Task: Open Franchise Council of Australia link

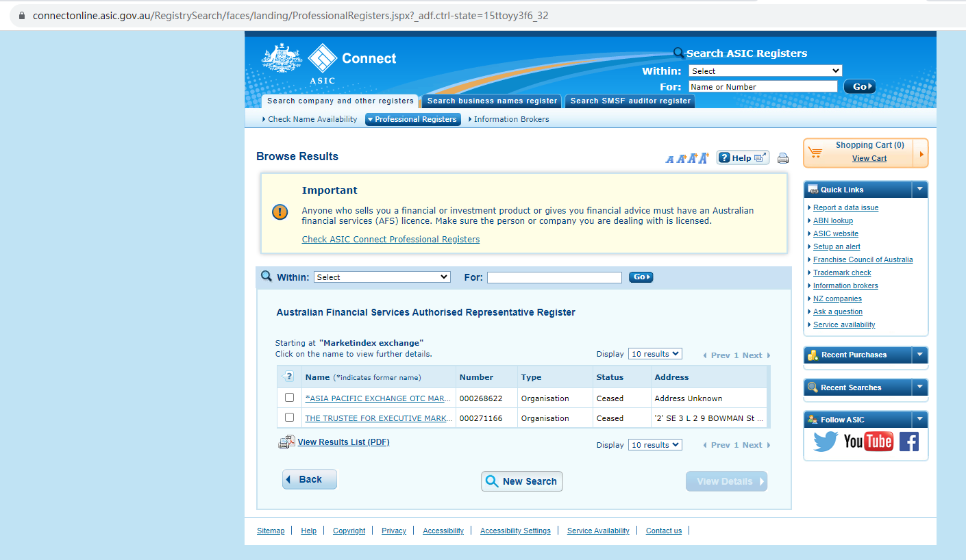Action: click(x=863, y=259)
